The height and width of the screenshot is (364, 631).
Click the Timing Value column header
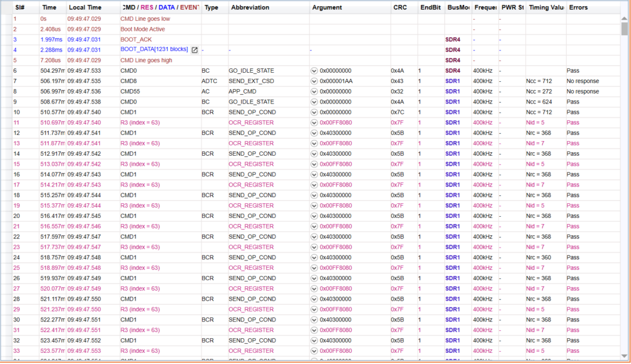coord(546,7)
